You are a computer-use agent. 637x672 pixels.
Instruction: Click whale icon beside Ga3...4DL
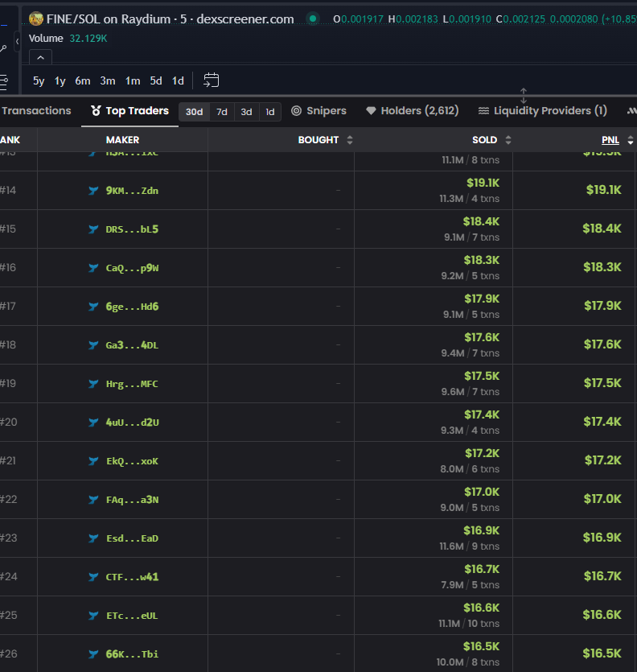[93, 345]
